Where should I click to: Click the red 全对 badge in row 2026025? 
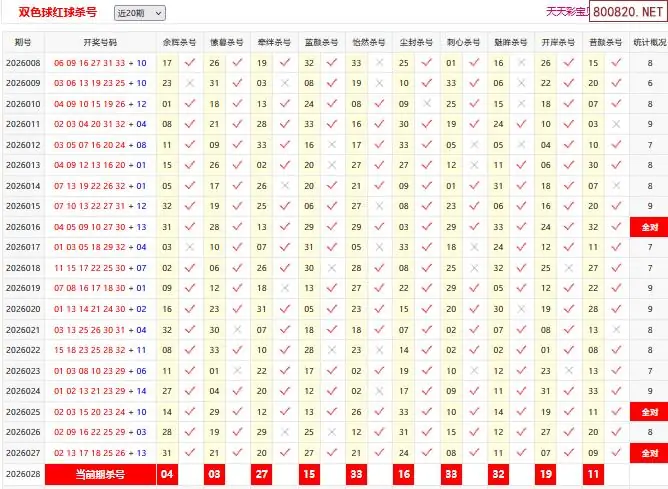(649, 412)
